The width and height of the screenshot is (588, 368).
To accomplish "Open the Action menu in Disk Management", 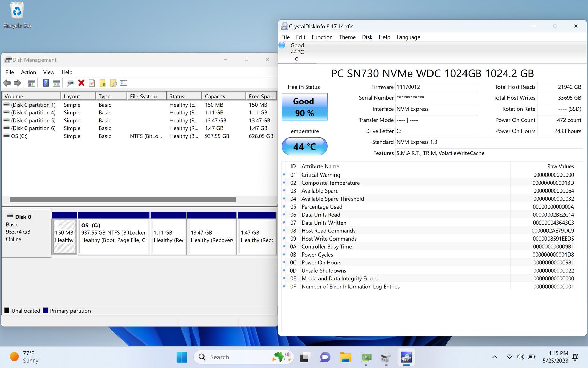I will tap(28, 72).
